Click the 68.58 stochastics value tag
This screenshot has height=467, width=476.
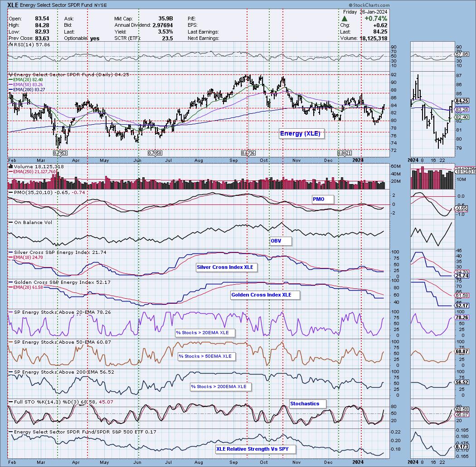(462, 409)
